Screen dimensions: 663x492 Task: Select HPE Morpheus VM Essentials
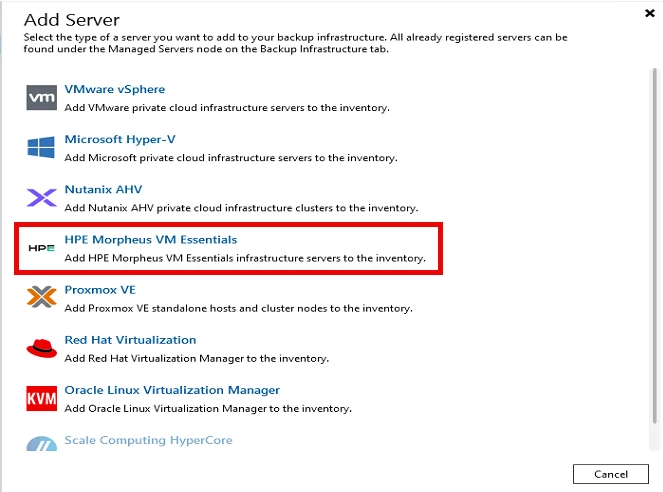[151, 240]
